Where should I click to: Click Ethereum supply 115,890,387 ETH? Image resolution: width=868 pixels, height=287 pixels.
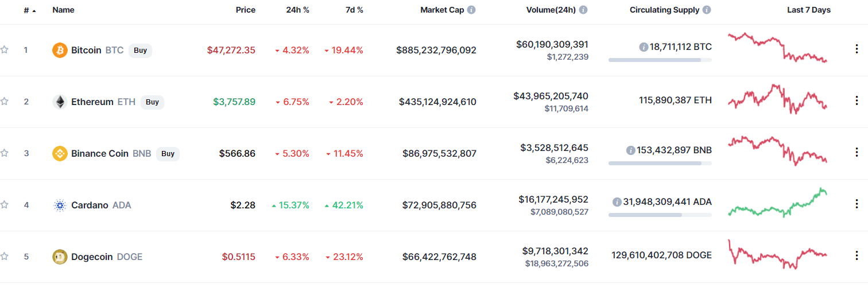pyautogui.click(x=675, y=100)
